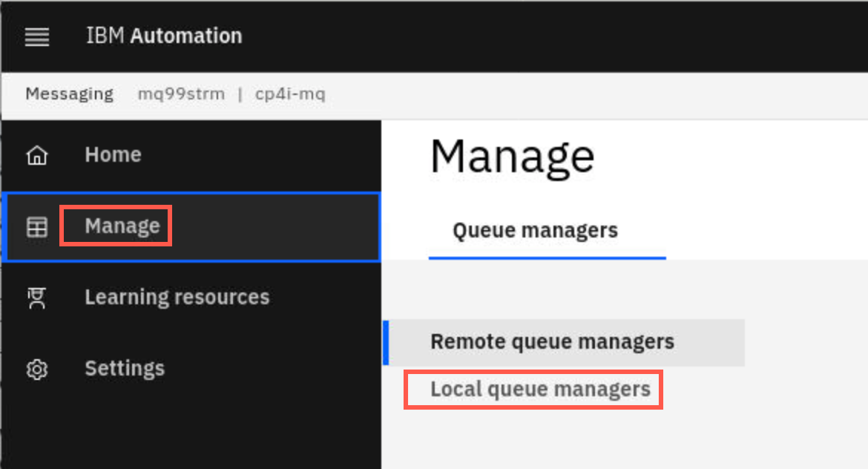Click the pipe separator after mq99strm
Image resolution: width=868 pixels, height=469 pixels.
click(240, 94)
